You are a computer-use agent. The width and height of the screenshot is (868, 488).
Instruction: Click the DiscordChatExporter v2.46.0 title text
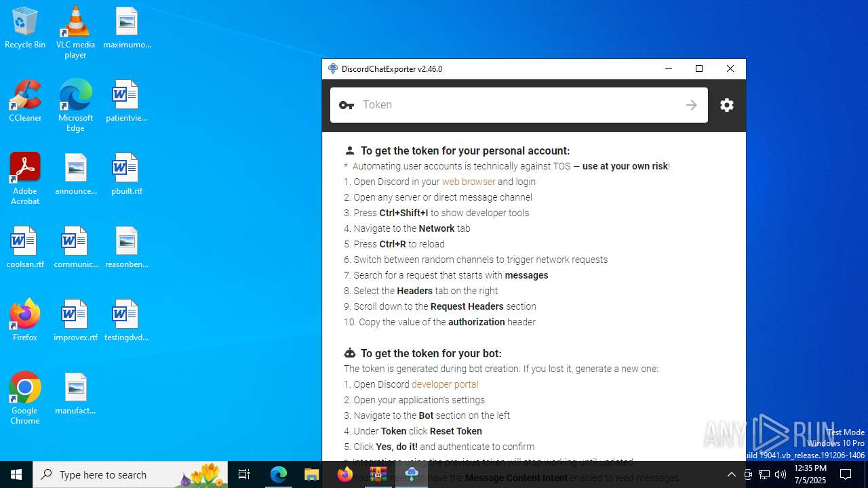click(392, 68)
